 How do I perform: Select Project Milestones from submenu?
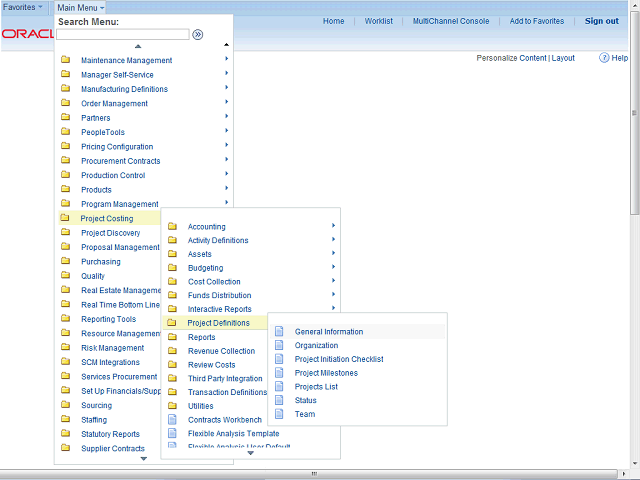tap(326, 373)
